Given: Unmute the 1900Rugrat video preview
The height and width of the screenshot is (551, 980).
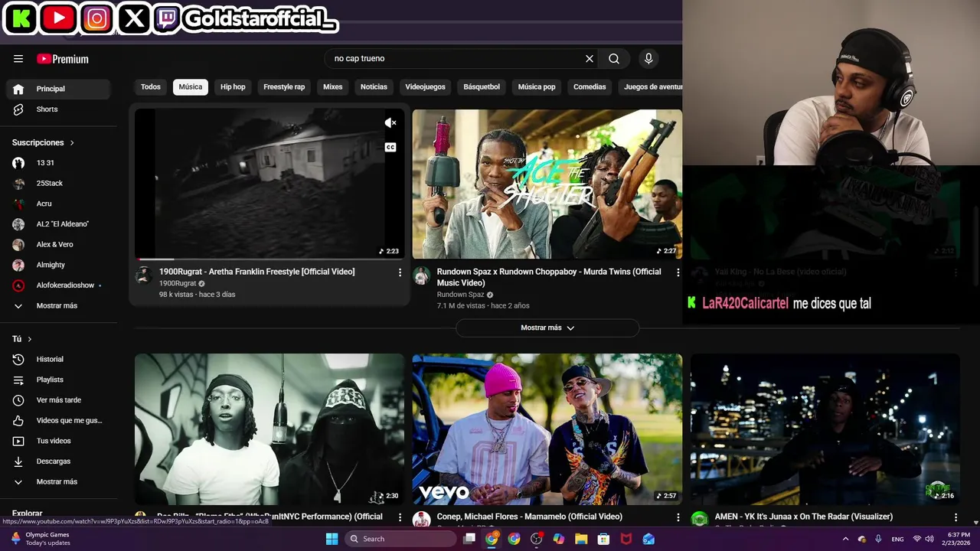Looking at the screenshot, I should click(x=390, y=122).
